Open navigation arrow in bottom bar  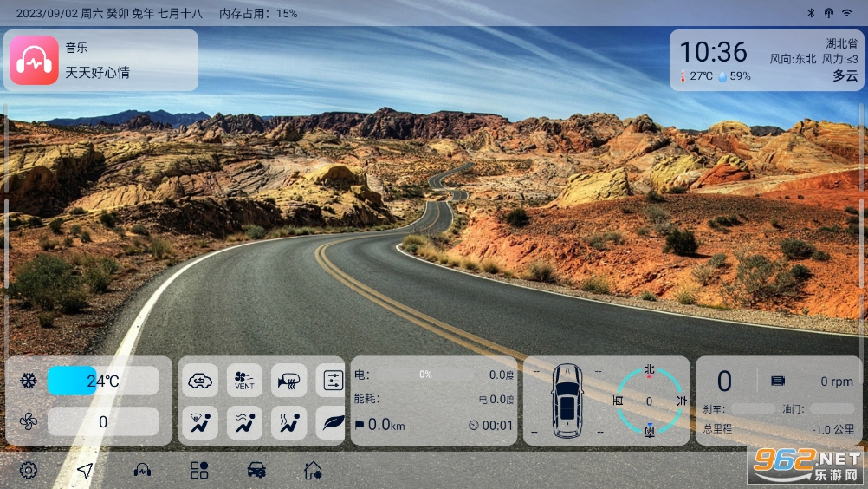point(85,470)
